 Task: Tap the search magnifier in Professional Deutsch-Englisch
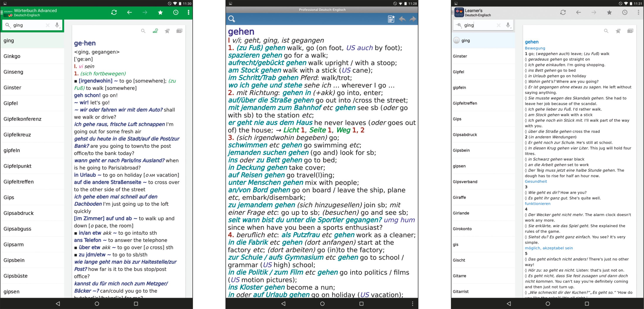(231, 19)
